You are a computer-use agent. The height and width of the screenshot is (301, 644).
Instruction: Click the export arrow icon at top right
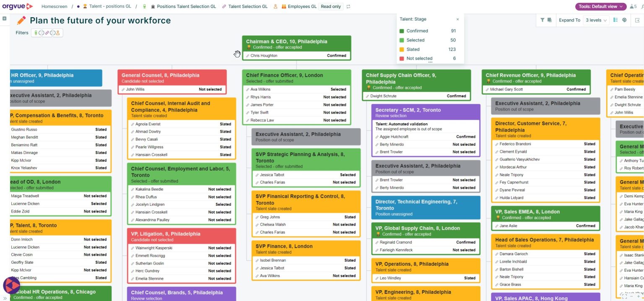click(x=638, y=20)
